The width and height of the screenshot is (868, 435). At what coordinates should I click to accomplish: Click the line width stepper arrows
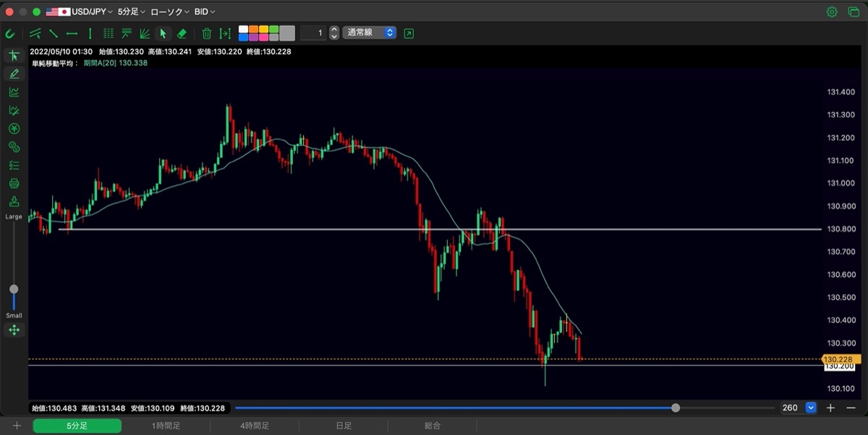(x=333, y=33)
